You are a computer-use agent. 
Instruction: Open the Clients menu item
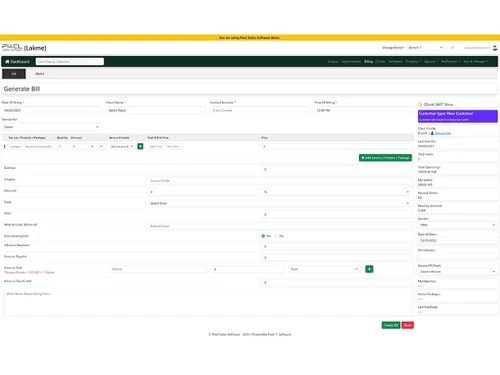(x=380, y=62)
